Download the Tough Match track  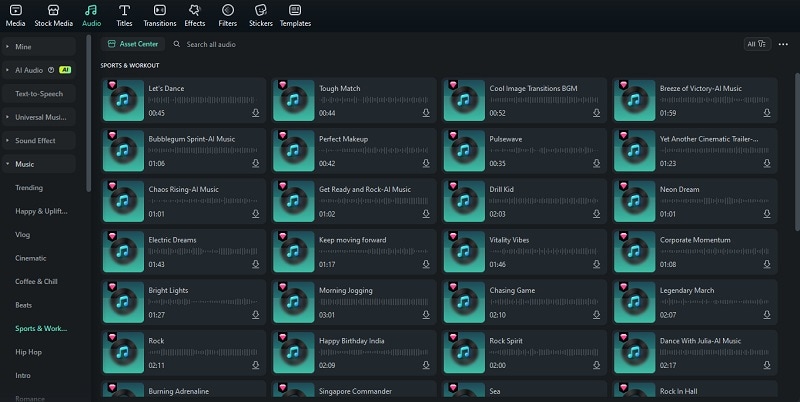[x=426, y=113]
